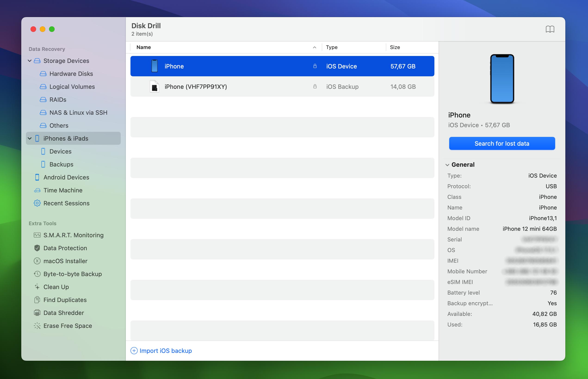Open S.M.A.R.T. Monitoring tool
The height and width of the screenshot is (379, 588).
[73, 235]
